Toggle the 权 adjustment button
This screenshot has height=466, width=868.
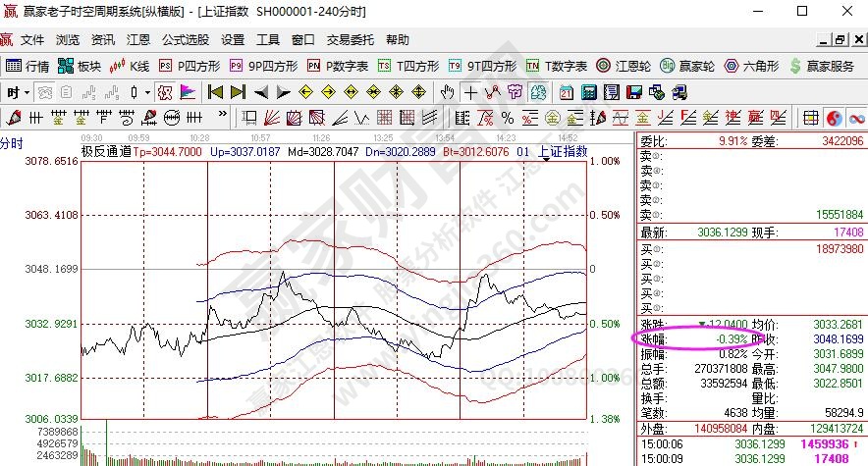point(165,92)
